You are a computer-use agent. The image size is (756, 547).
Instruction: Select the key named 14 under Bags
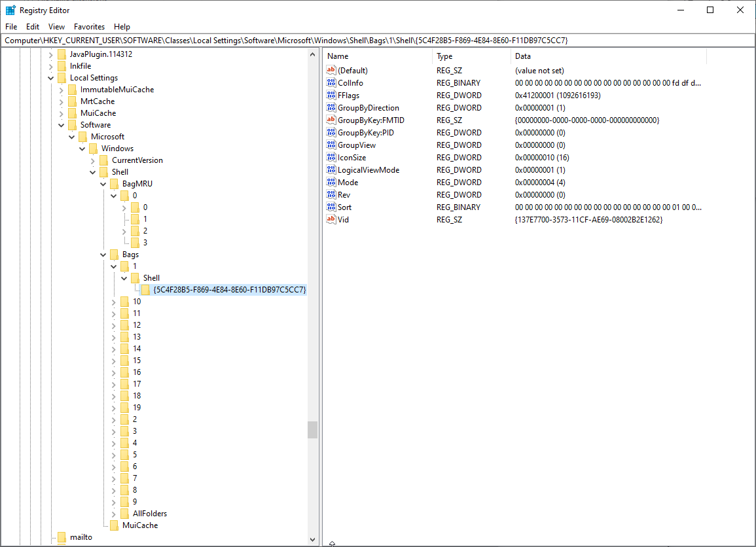(x=137, y=349)
